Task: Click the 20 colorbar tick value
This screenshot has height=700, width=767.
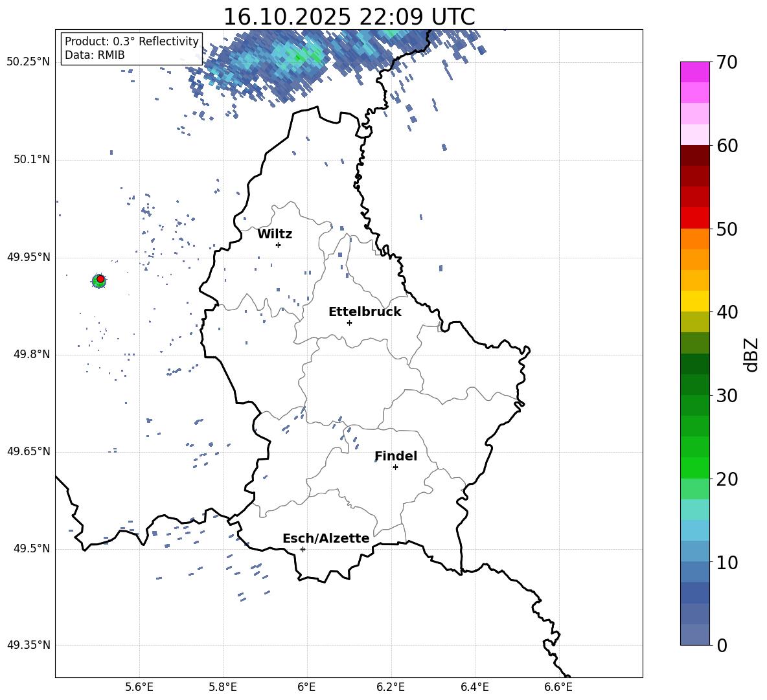Action: pyautogui.click(x=727, y=479)
